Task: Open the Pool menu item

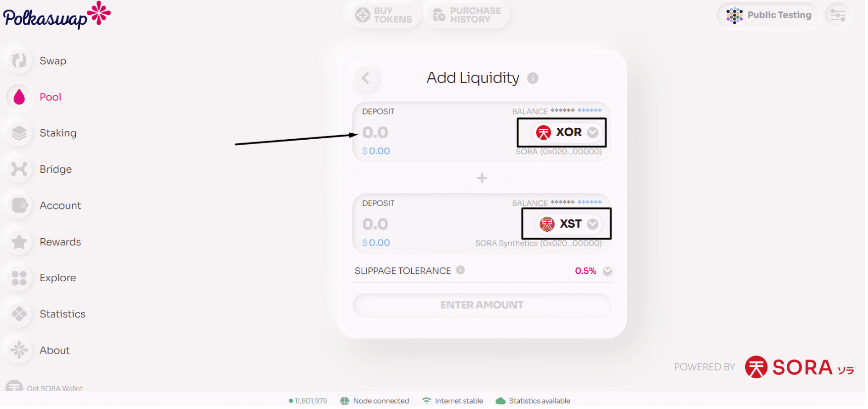Action: click(x=51, y=97)
